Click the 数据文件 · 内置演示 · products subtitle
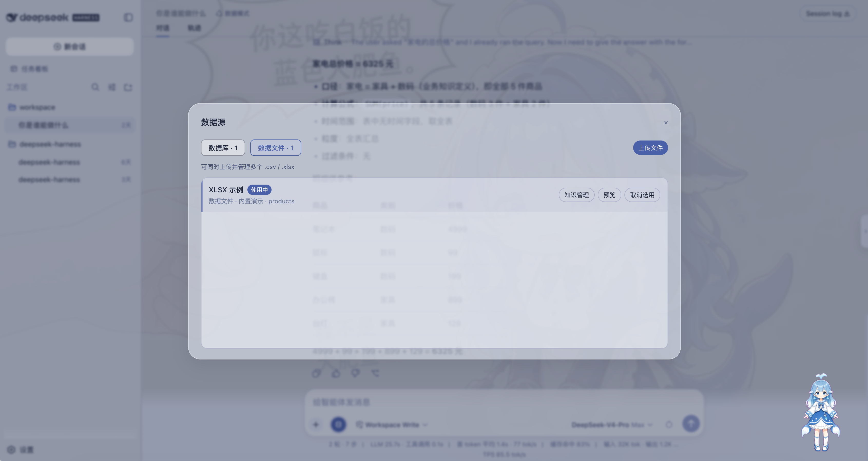The height and width of the screenshot is (461, 868). click(251, 201)
